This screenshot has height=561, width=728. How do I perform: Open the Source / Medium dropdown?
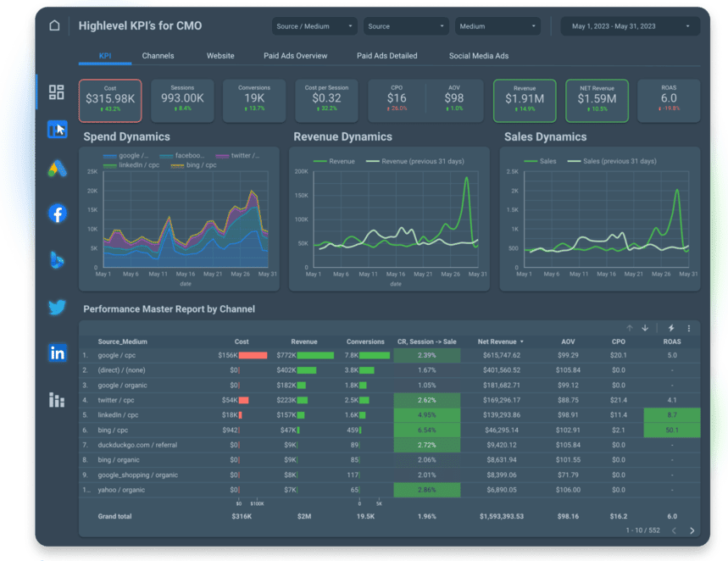coord(314,26)
